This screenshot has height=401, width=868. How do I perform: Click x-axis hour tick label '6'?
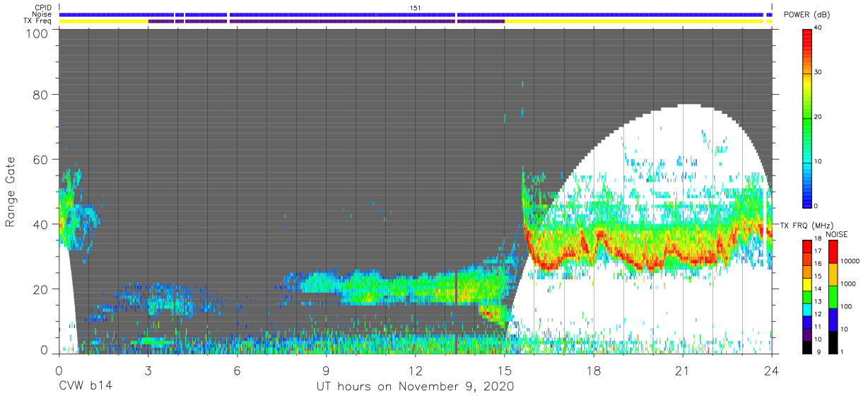tap(237, 371)
